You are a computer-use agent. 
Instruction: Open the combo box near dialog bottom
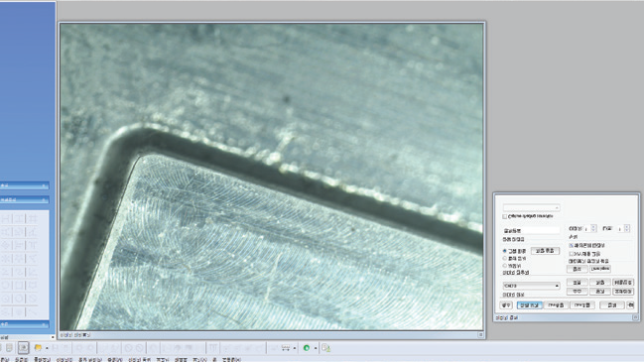click(532, 286)
